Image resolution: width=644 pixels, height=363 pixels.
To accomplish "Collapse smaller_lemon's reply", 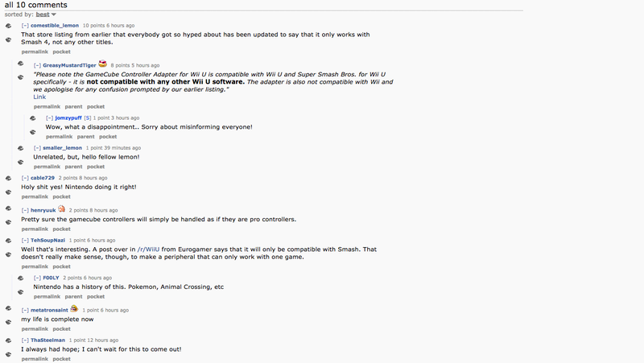I will pos(37,148).
